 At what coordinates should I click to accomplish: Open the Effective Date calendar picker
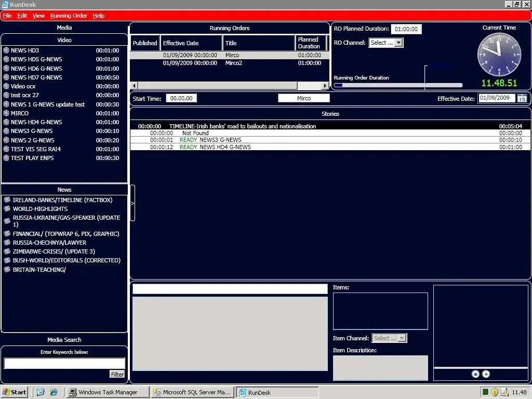[x=522, y=98]
